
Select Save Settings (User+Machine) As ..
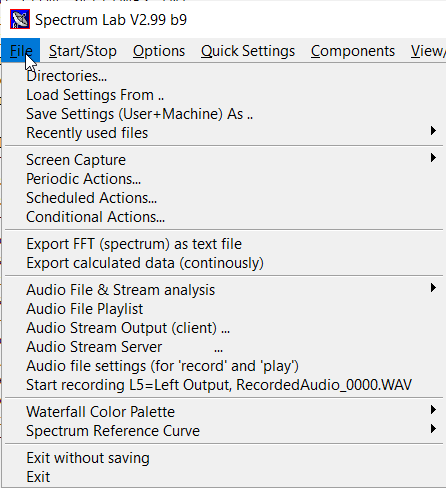[223, 114]
